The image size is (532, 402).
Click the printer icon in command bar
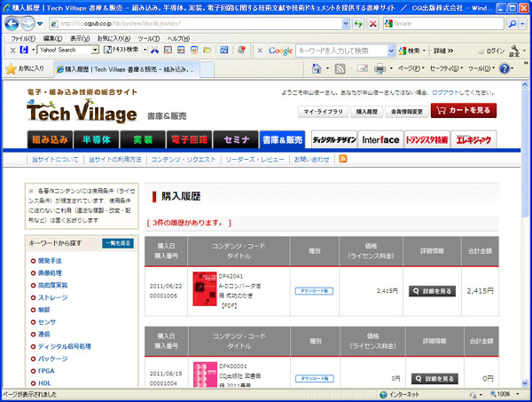[379, 68]
